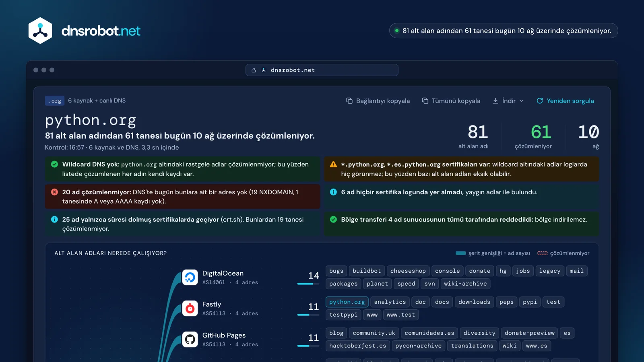Screen dimensions: 644x362
Task: Click the status pill at top right
Action: point(504,31)
